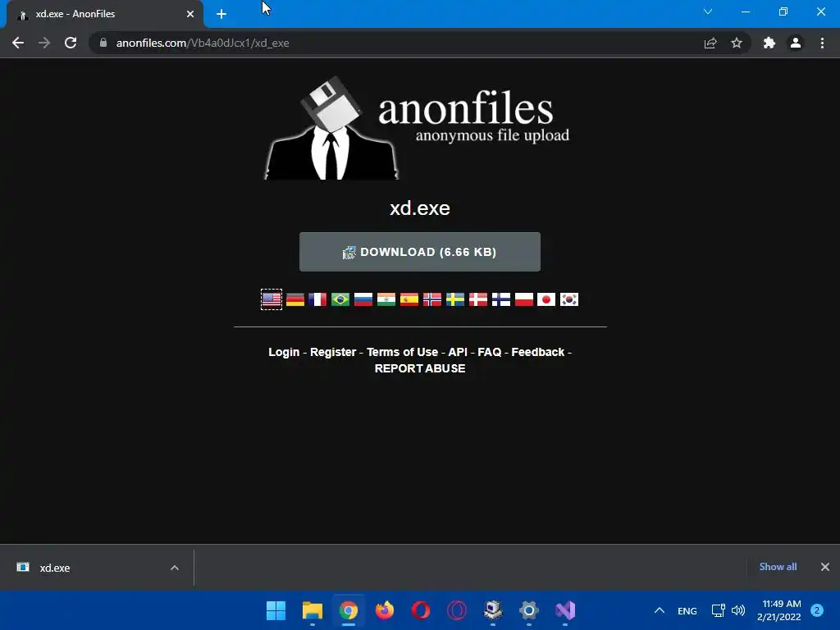Open the computer app taskbar icon
This screenshot has width=840, height=630.
[493, 610]
